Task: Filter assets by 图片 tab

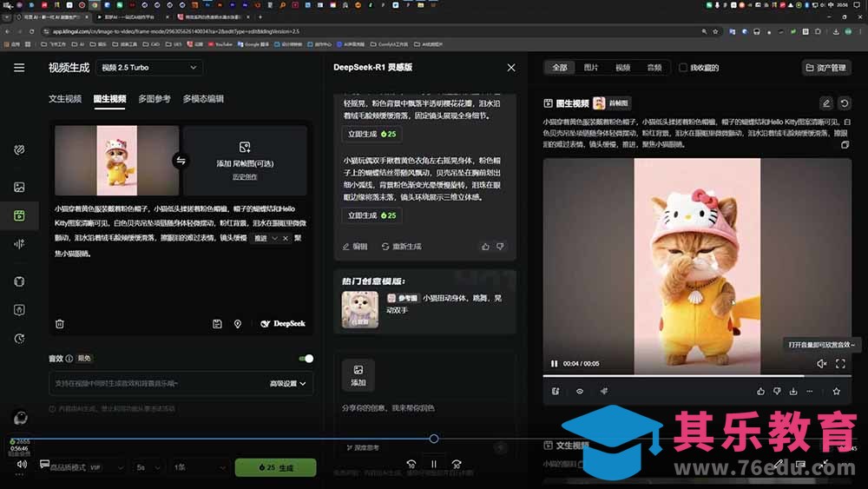Action: tap(590, 68)
